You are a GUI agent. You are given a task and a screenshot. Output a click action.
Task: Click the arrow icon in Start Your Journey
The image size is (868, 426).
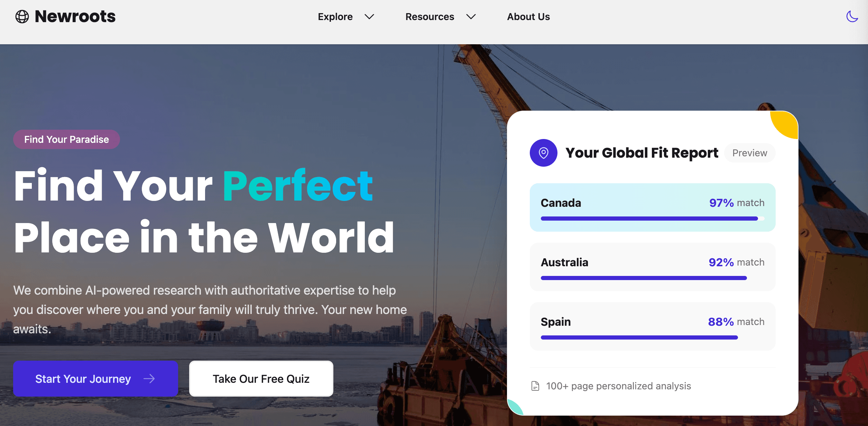[149, 379]
